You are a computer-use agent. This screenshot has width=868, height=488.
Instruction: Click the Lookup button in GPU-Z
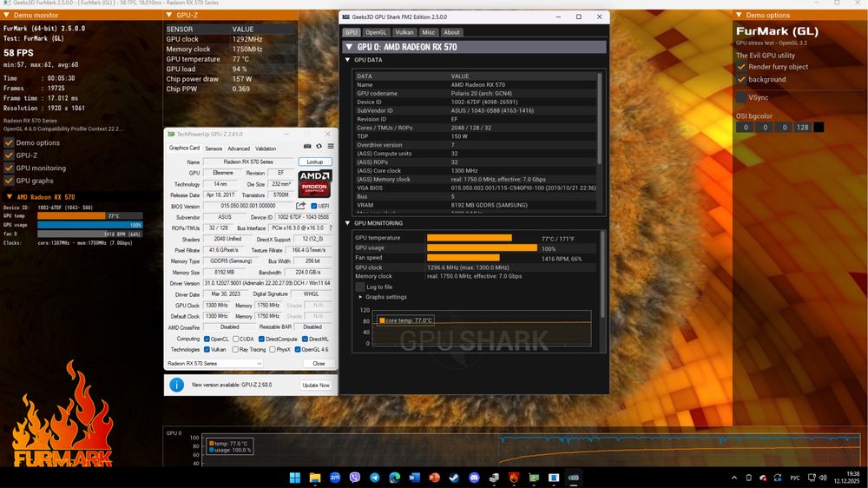coord(315,162)
